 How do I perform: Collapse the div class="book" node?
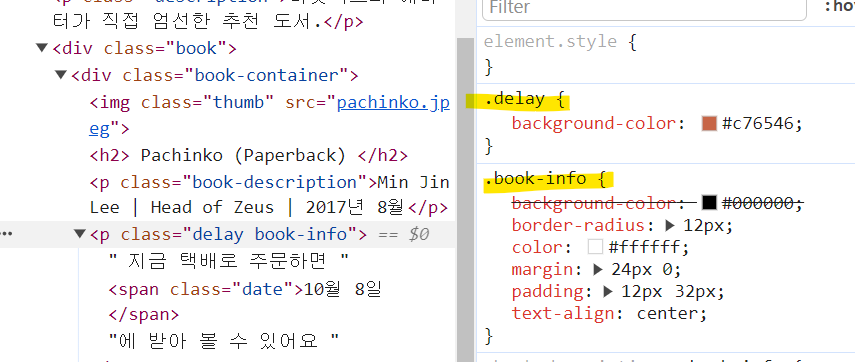[x=42, y=48]
